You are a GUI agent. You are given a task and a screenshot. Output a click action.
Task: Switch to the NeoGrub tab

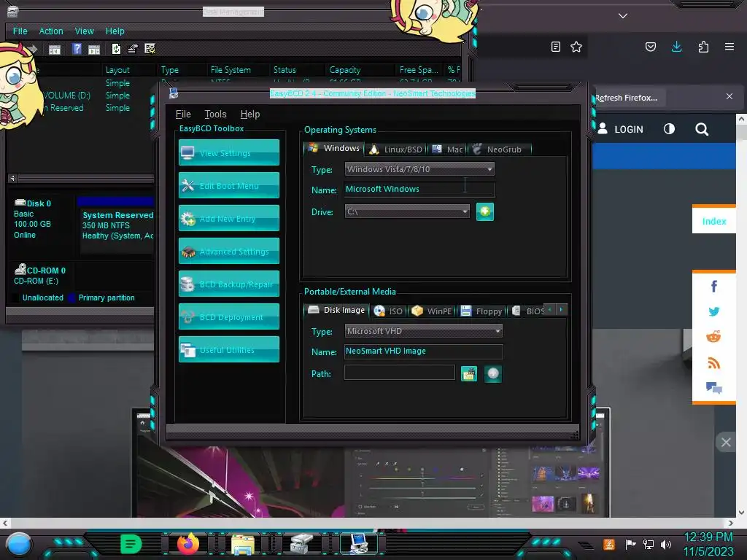[x=499, y=149]
